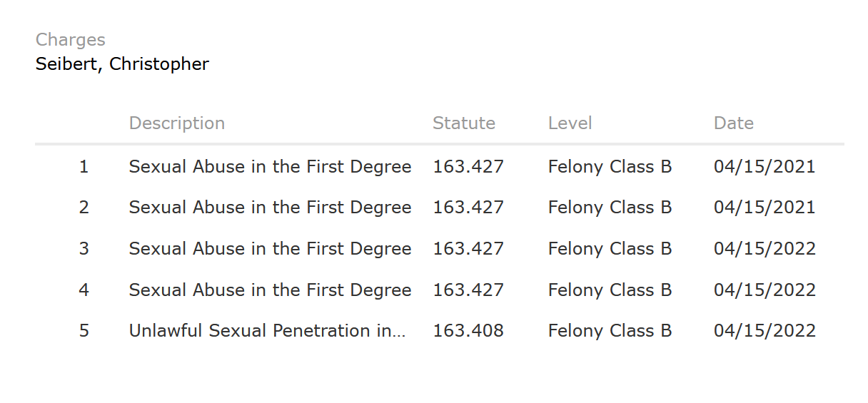Image resolution: width=868 pixels, height=403 pixels.
Task: Click the name Seibert, Christopher
Action: [x=122, y=64]
